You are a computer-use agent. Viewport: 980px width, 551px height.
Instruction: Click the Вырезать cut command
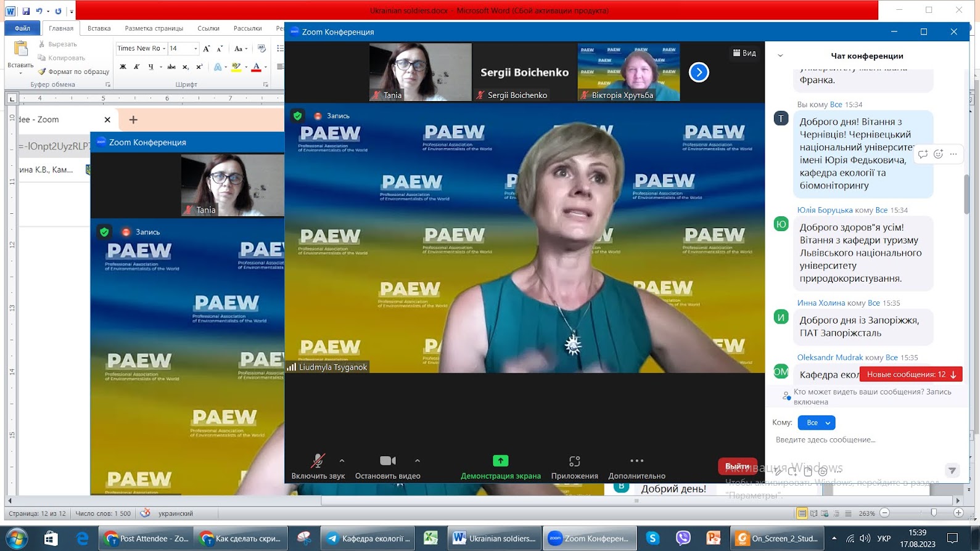(58, 44)
